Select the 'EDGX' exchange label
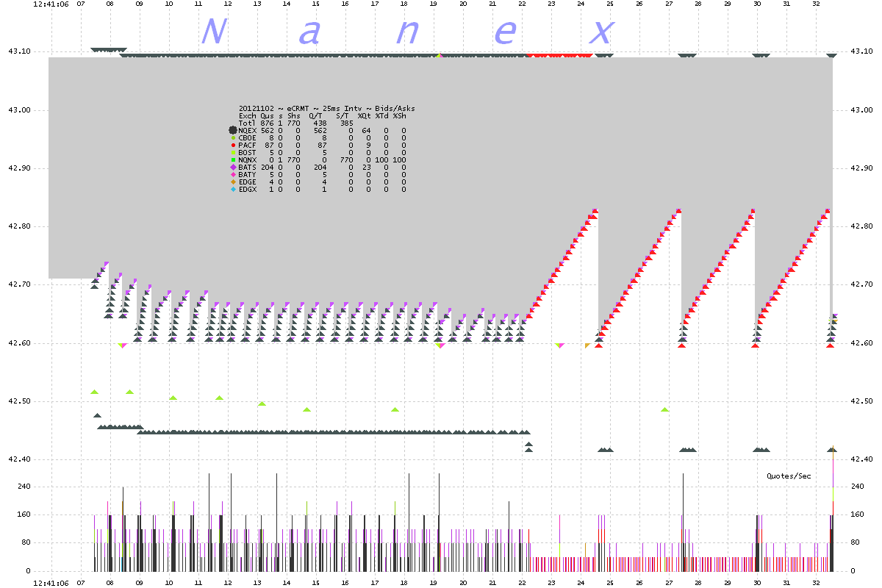 (248, 189)
